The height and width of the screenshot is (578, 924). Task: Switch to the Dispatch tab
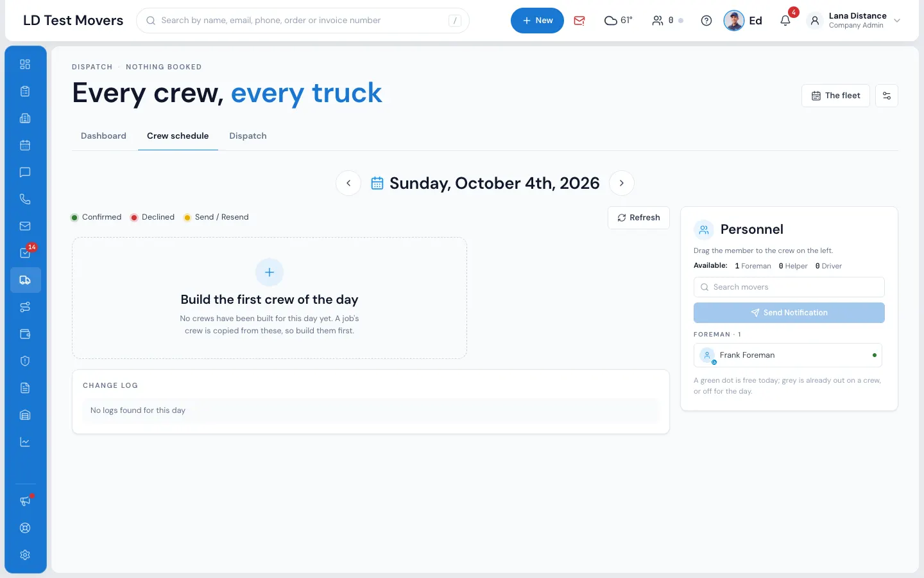point(248,136)
